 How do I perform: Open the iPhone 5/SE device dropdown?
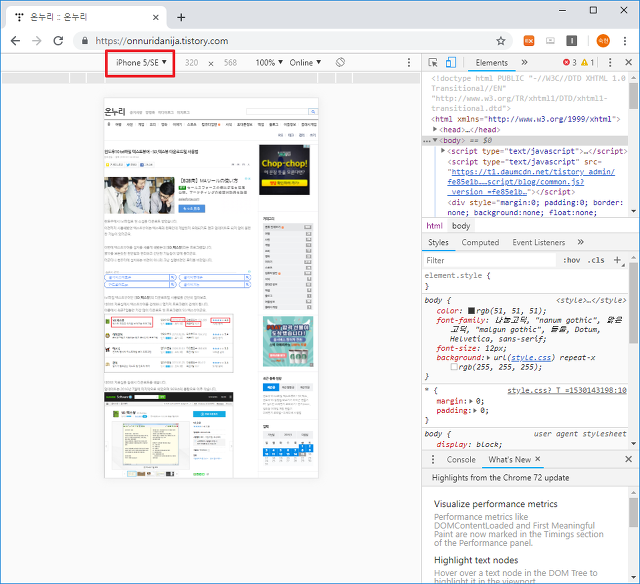click(x=141, y=62)
